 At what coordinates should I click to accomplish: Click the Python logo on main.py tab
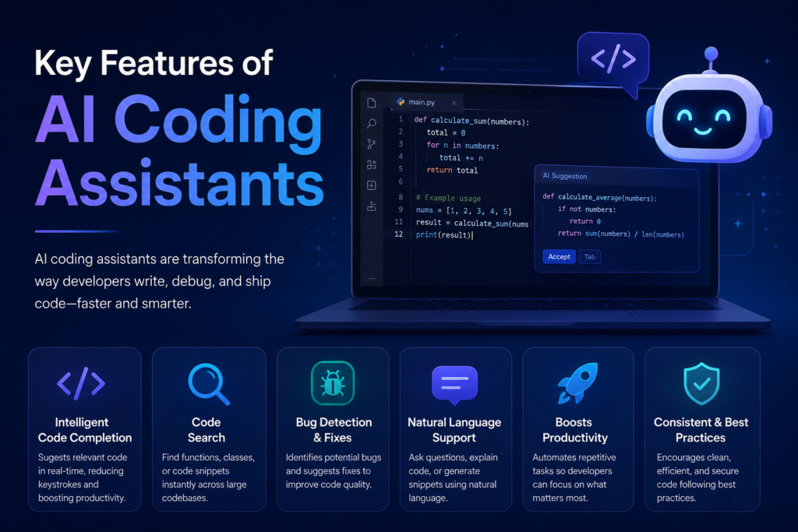click(x=401, y=102)
